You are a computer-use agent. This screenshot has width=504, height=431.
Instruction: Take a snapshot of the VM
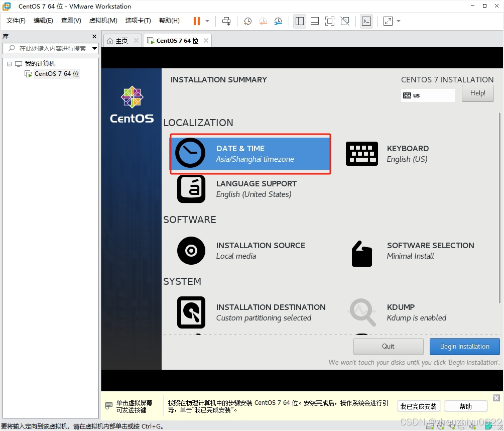pos(247,21)
